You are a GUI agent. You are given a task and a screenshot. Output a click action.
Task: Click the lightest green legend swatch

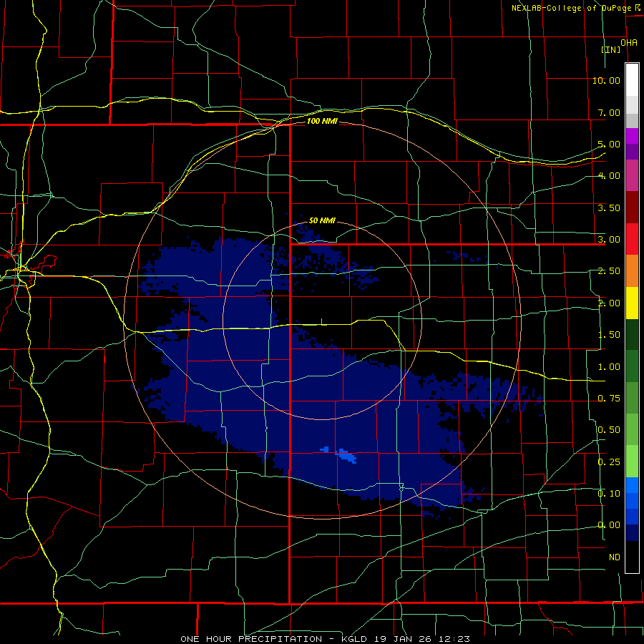click(632, 462)
